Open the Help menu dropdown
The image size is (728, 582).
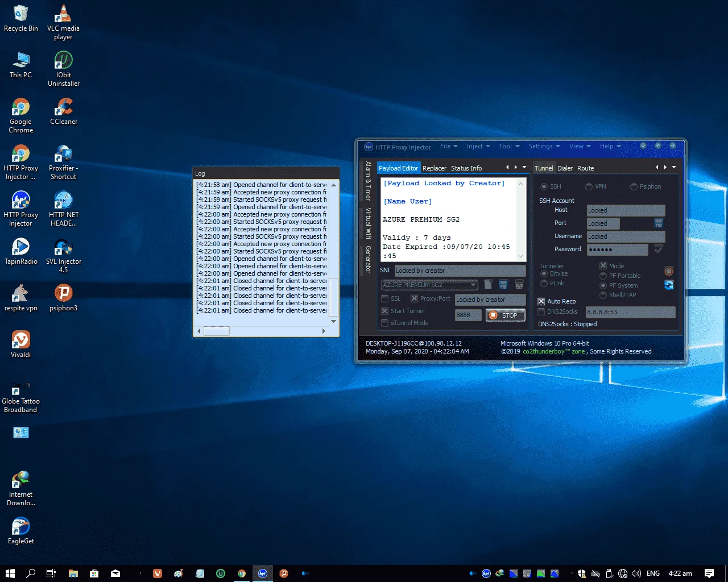[610, 146]
